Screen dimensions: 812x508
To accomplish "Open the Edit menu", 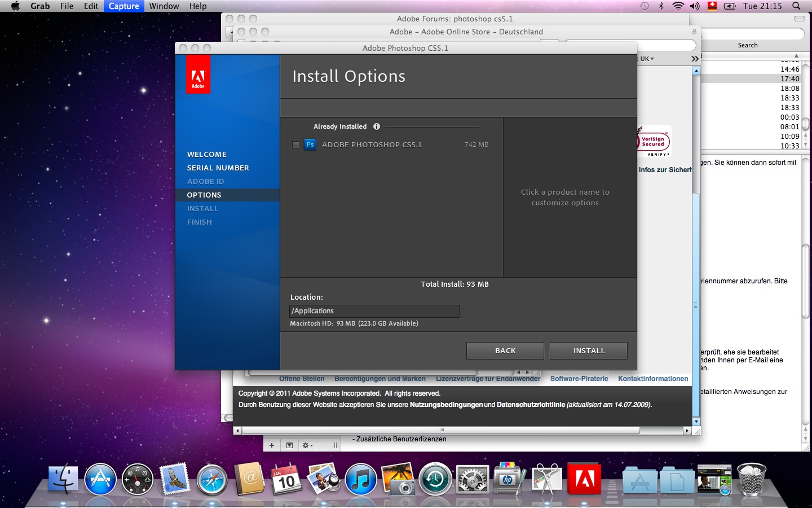I will pos(91,6).
